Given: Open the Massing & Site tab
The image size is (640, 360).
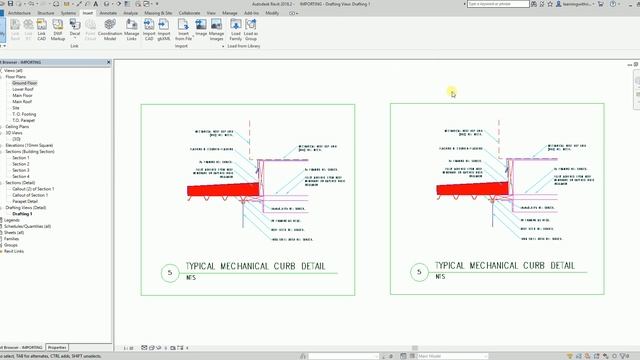Looking at the screenshot, I should point(158,13).
